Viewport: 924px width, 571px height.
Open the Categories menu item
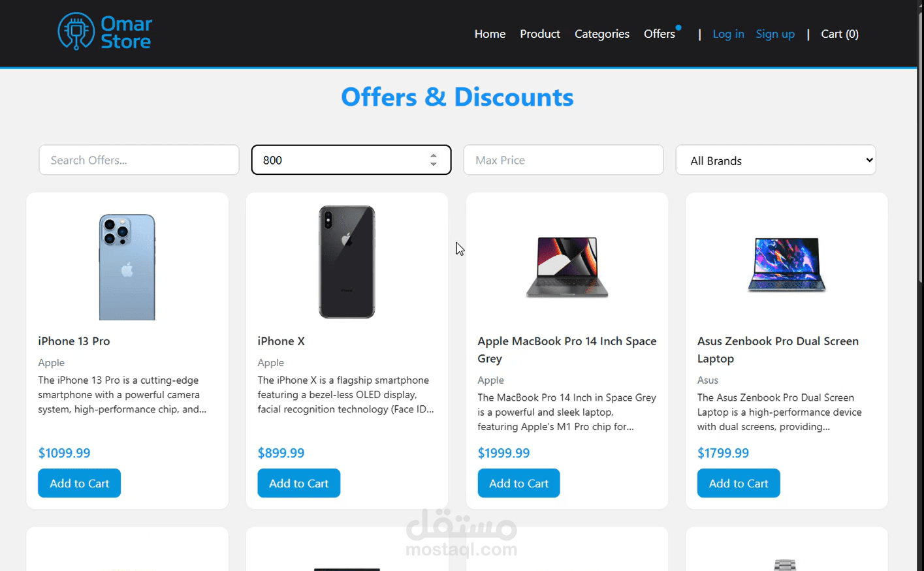pyautogui.click(x=601, y=33)
